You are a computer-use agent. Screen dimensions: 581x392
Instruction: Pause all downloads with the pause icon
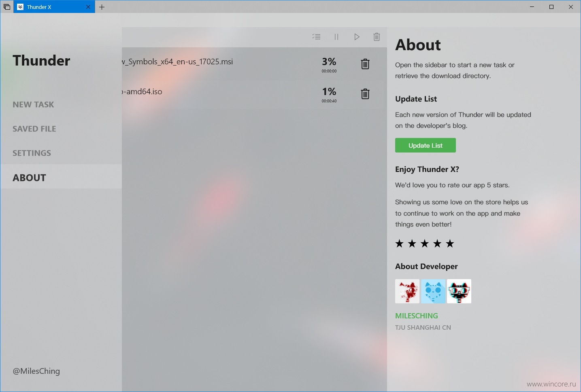(x=336, y=37)
